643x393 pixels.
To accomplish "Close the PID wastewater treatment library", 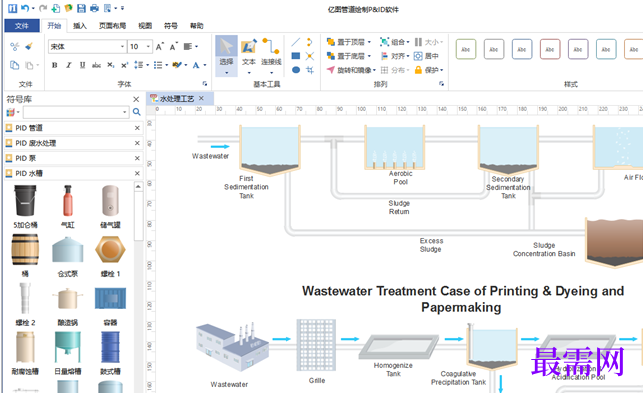I will 137,143.
